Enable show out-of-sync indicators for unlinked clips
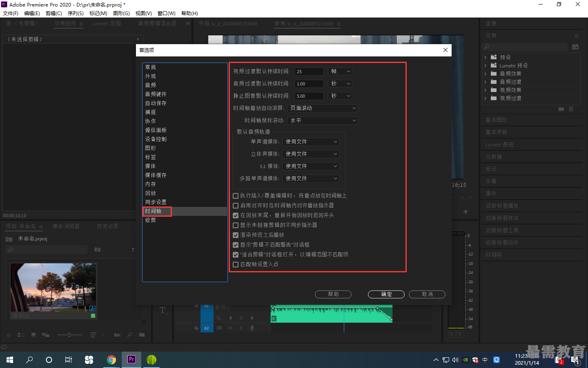This screenshot has width=588, height=368. (x=236, y=225)
